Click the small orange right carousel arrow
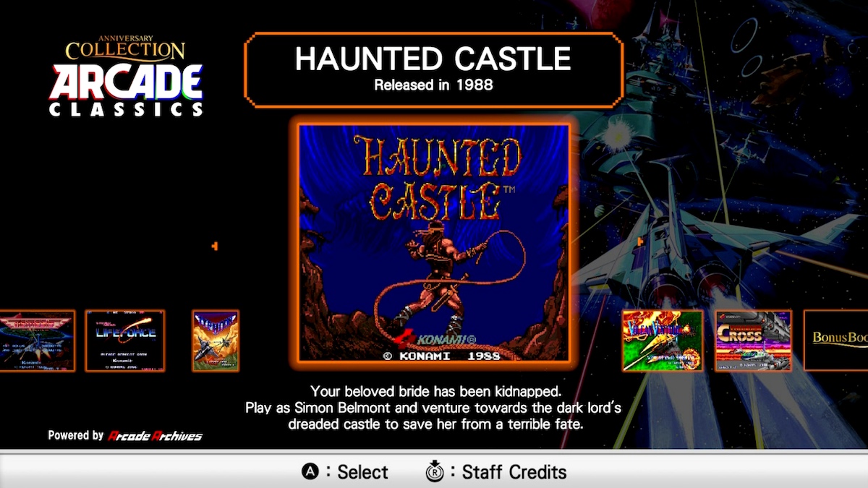The width and height of the screenshot is (868, 488). coord(641,241)
